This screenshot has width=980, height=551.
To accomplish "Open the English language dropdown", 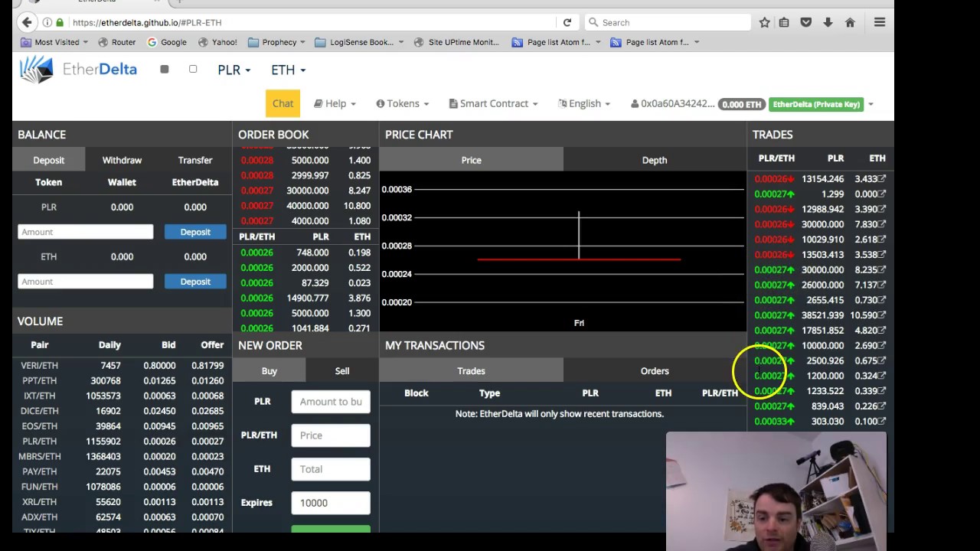I will (x=584, y=103).
